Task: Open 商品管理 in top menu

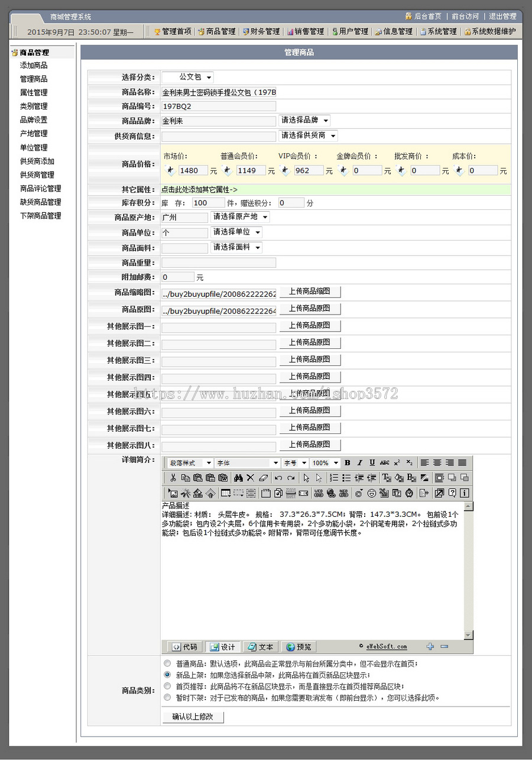Action: point(217,31)
